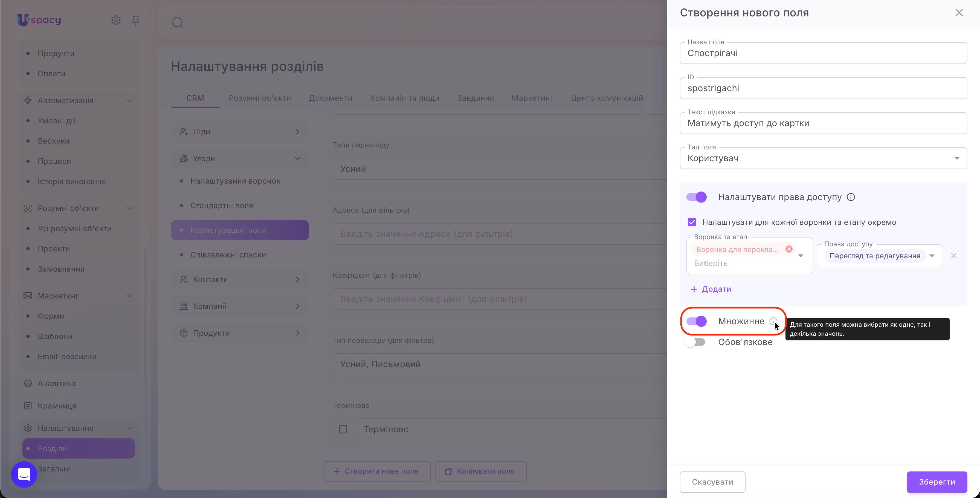The width and height of the screenshot is (980, 498).
Task: Click Копіювати поля button
Action: tap(480, 471)
